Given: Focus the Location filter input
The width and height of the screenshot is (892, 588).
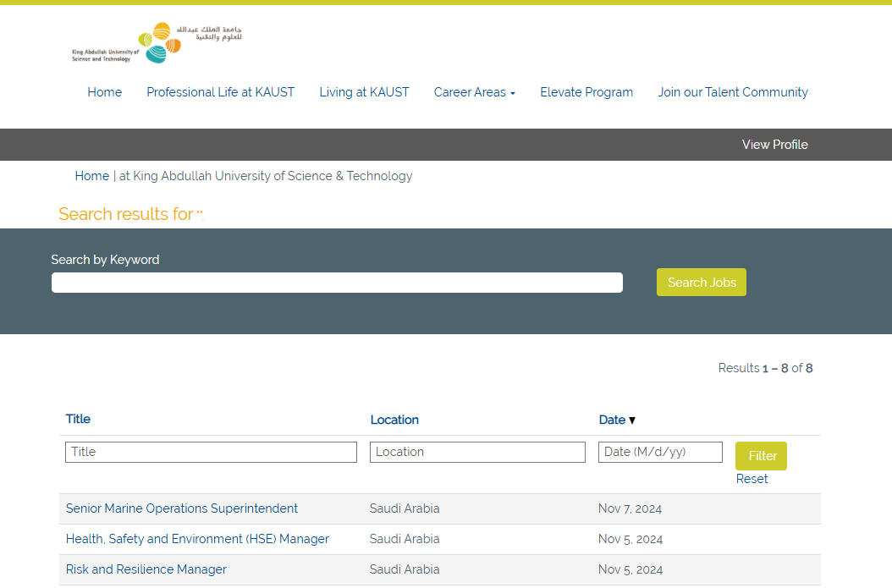Looking at the screenshot, I should [477, 452].
